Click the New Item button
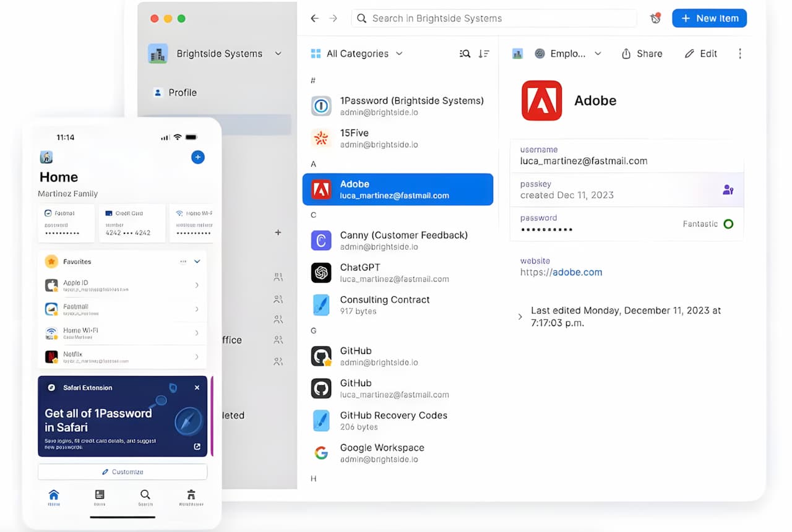The image size is (792, 532). [x=709, y=19]
